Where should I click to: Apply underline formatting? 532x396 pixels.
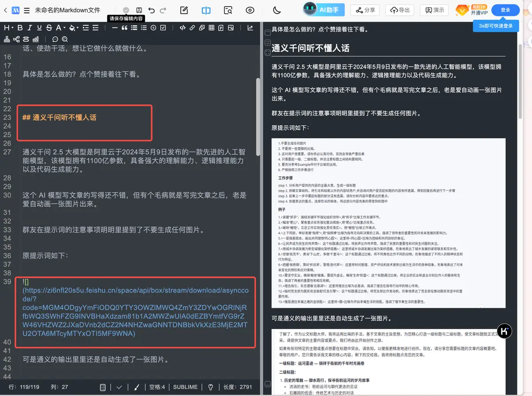[x=39, y=28]
